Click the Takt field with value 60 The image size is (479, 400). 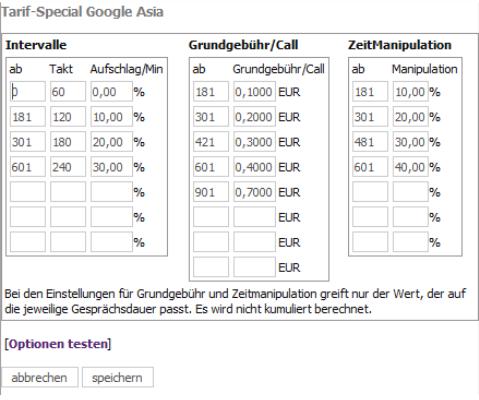[x=68, y=91]
